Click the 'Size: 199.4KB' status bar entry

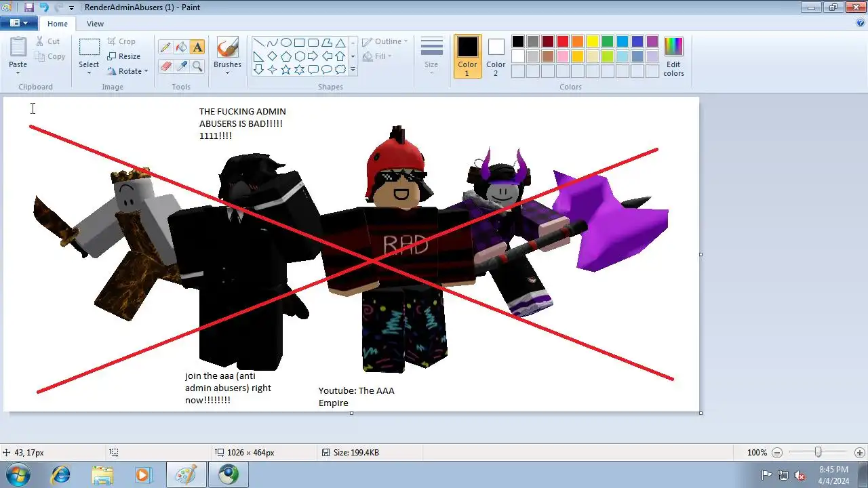pyautogui.click(x=351, y=453)
